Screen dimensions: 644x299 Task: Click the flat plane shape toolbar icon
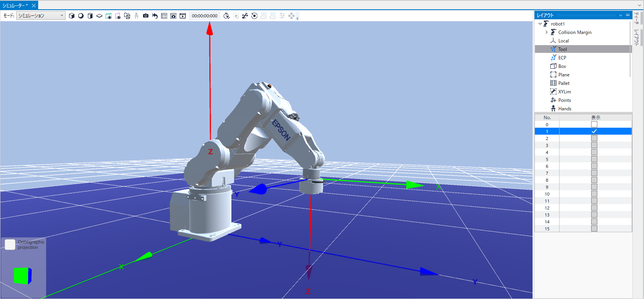click(x=99, y=16)
